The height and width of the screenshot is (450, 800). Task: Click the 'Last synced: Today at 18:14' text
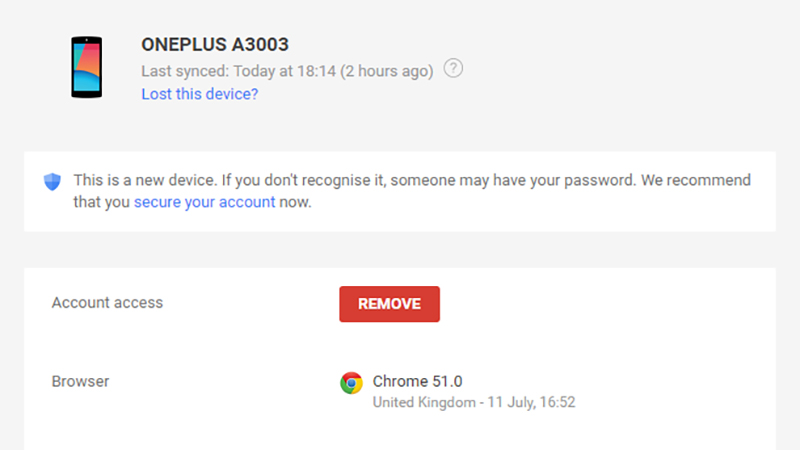tap(239, 71)
